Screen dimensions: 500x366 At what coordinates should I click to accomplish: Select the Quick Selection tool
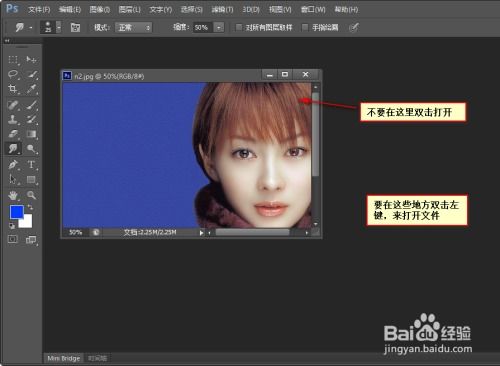coord(31,74)
